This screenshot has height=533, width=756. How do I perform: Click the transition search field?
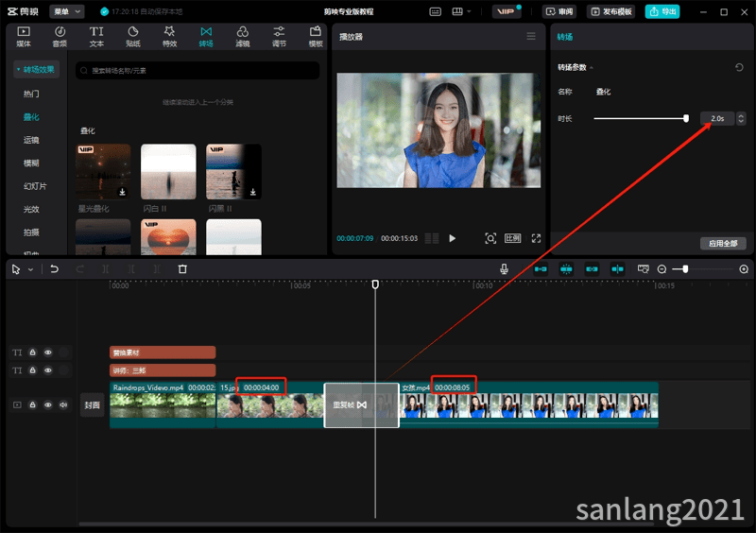click(x=198, y=71)
